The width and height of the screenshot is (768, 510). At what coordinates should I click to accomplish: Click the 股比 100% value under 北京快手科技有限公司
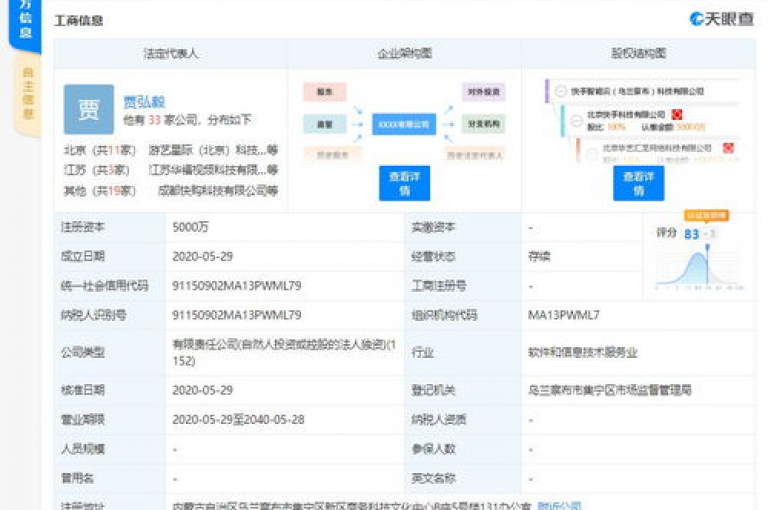tap(616, 127)
